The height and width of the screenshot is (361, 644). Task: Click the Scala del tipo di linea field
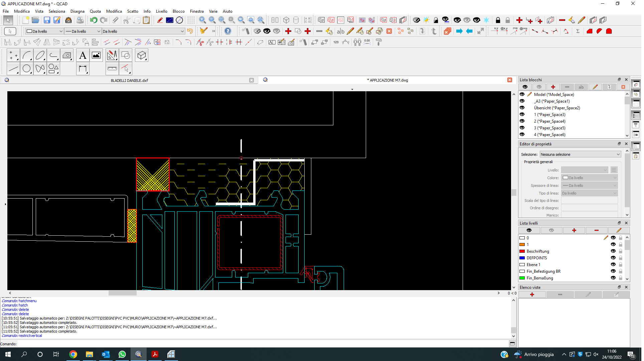coord(589,201)
